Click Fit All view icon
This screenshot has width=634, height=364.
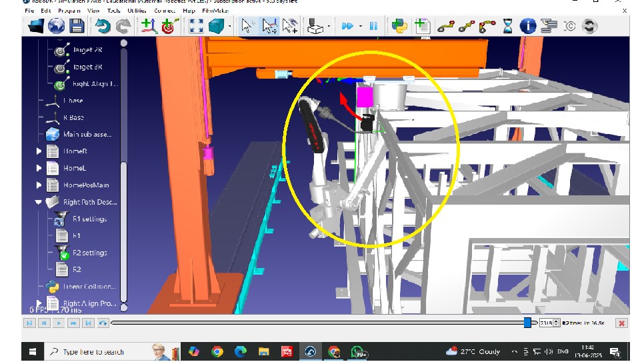tap(197, 27)
